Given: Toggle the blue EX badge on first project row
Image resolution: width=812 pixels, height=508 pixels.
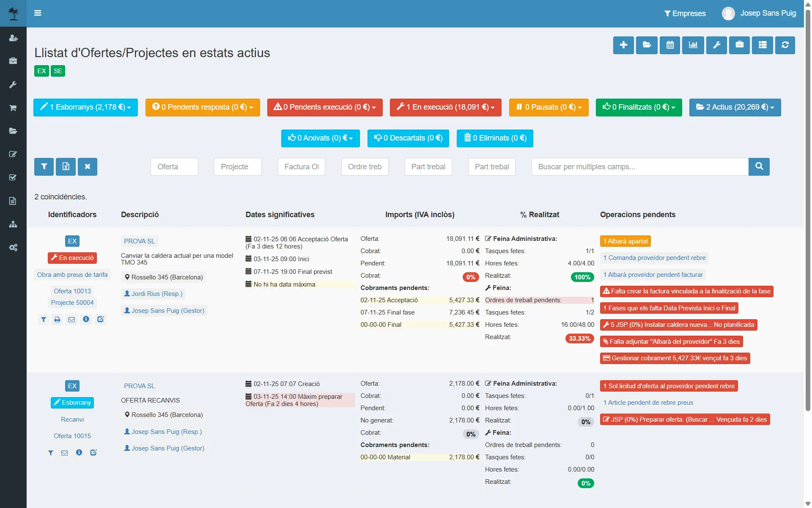Looking at the screenshot, I should coord(72,241).
